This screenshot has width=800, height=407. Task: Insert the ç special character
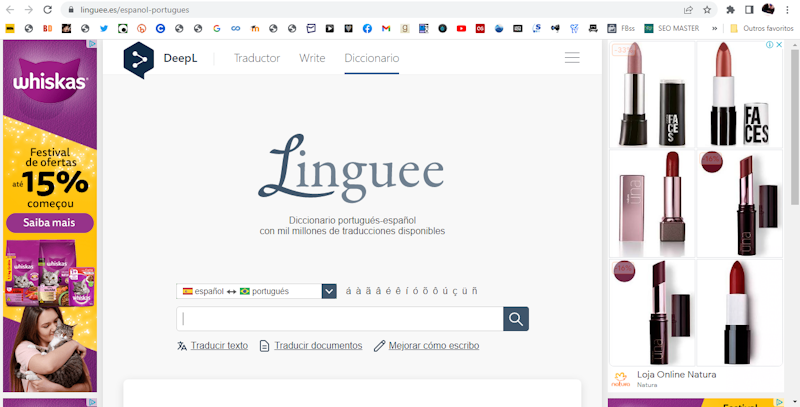(455, 291)
